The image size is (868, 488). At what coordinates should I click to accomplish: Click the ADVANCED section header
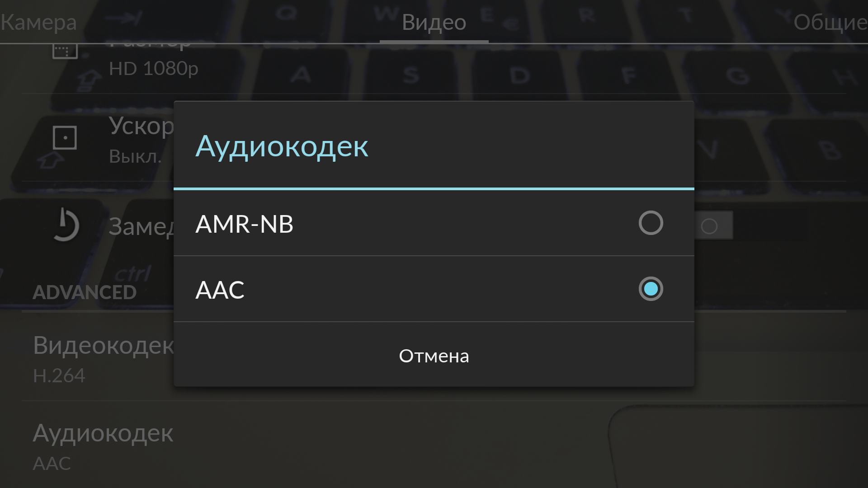(x=85, y=292)
